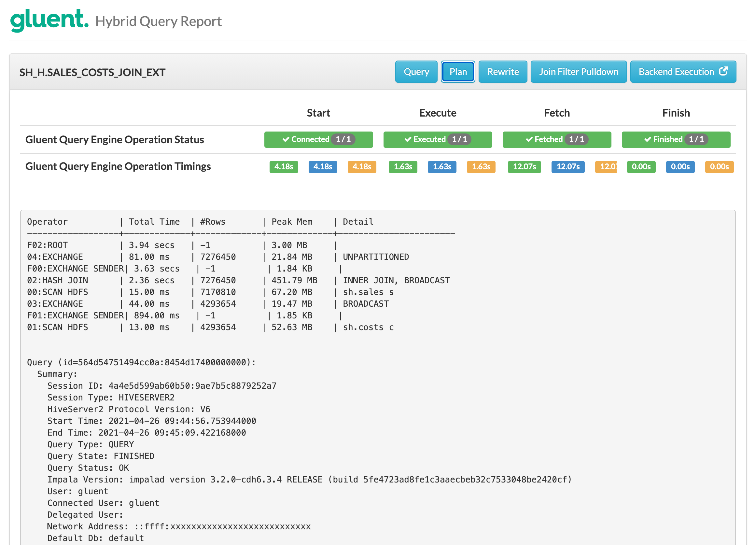Click the orange 0.00s Finish timing badge
Image resolution: width=756 pixels, height=545 pixels.
(719, 167)
